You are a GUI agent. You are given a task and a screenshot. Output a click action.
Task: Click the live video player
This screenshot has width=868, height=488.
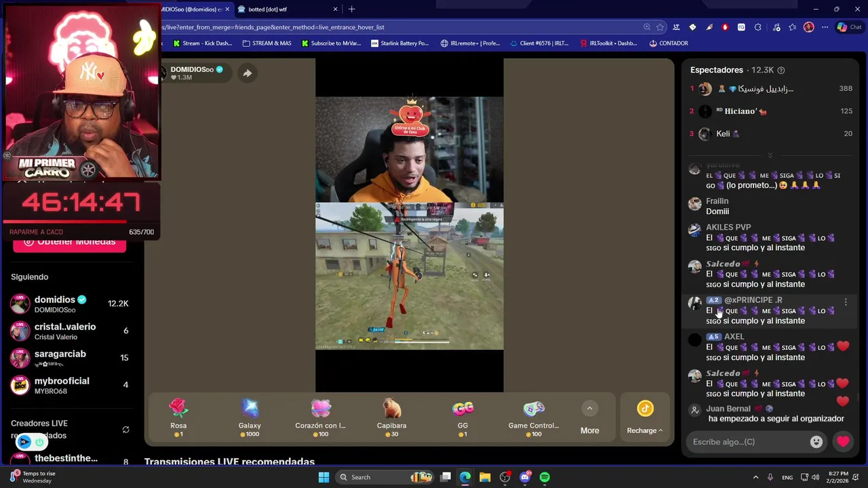pyautogui.click(x=409, y=225)
